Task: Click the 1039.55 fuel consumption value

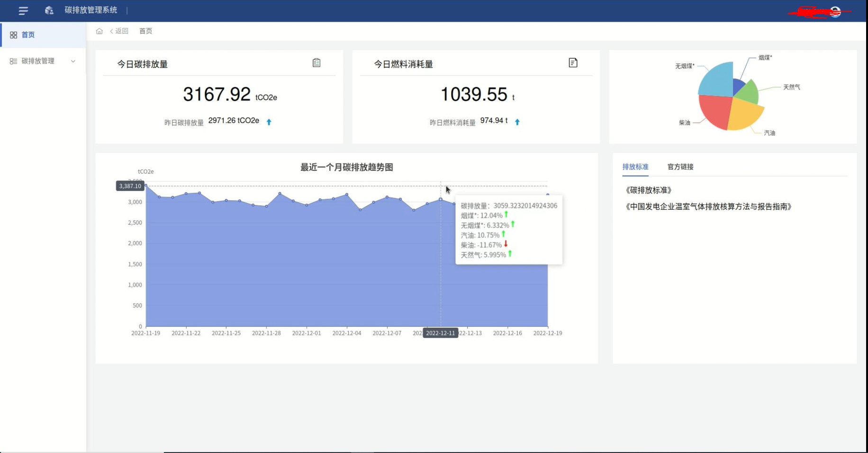Action: pos(474,94)
